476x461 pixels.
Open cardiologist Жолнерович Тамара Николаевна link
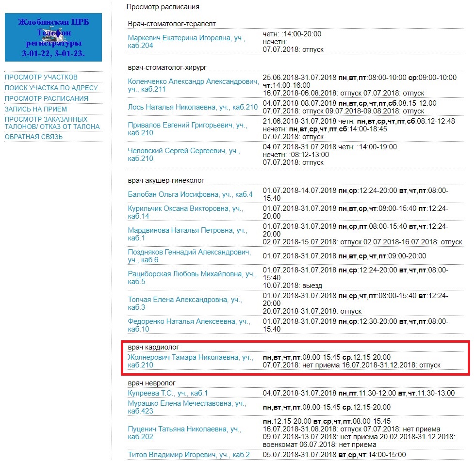pos(190,361)
